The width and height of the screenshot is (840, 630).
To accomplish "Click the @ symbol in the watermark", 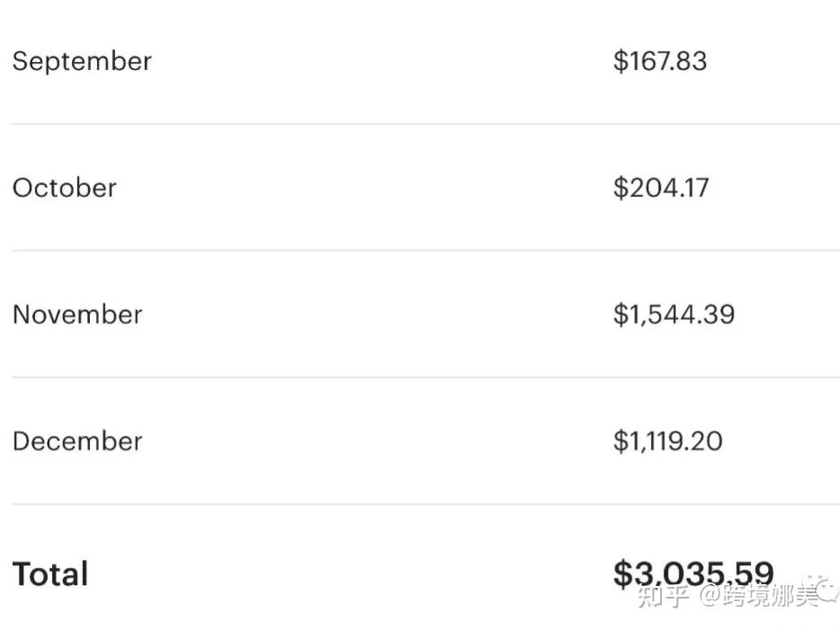I will tap(710, 595).
